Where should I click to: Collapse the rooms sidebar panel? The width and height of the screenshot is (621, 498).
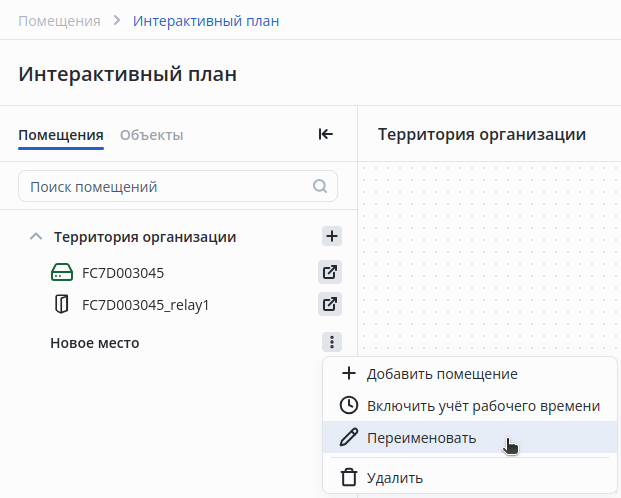[x=325, y=135]
